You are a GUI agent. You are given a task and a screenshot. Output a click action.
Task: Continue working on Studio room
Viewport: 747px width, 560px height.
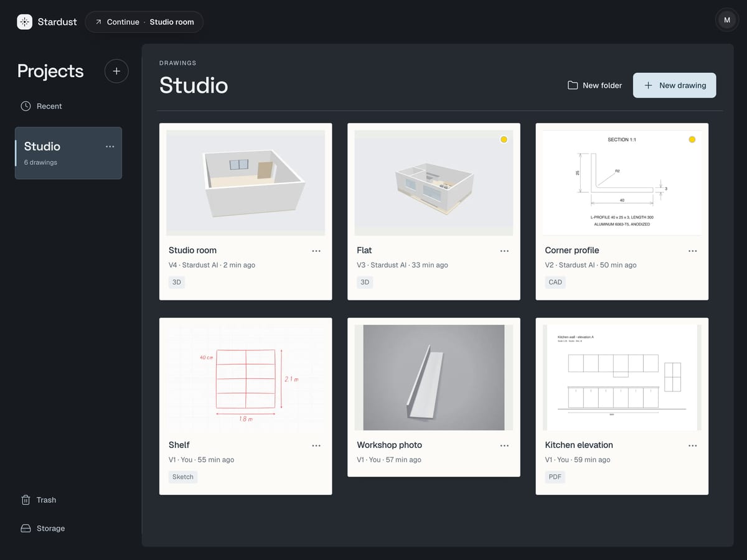click(x=144, y=22)
